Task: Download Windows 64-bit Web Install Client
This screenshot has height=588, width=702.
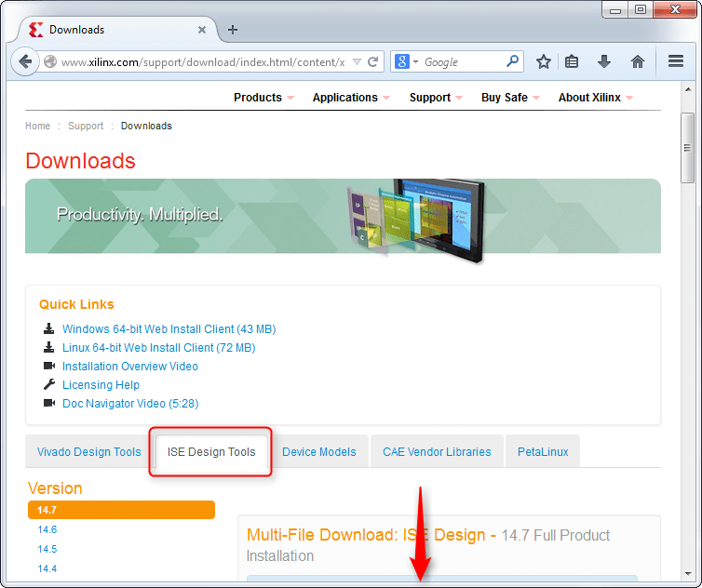Action: 169,329
